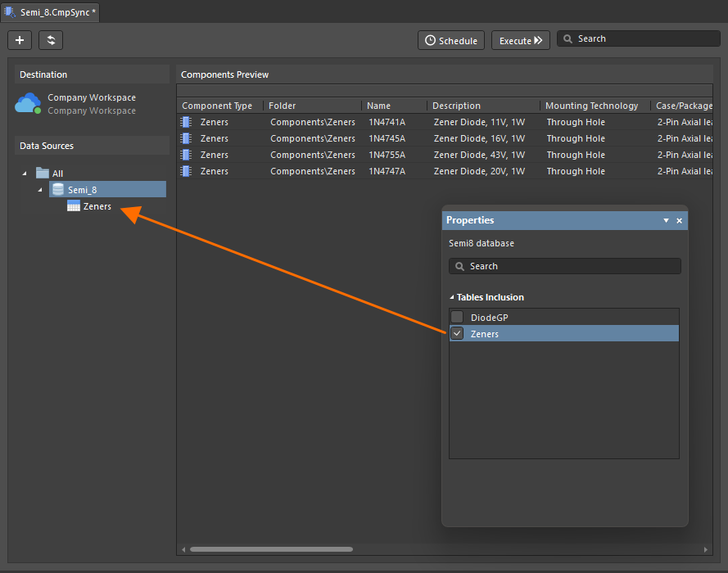
Task: Collapse the Semi_8 tree node
Action: [40, 190]
